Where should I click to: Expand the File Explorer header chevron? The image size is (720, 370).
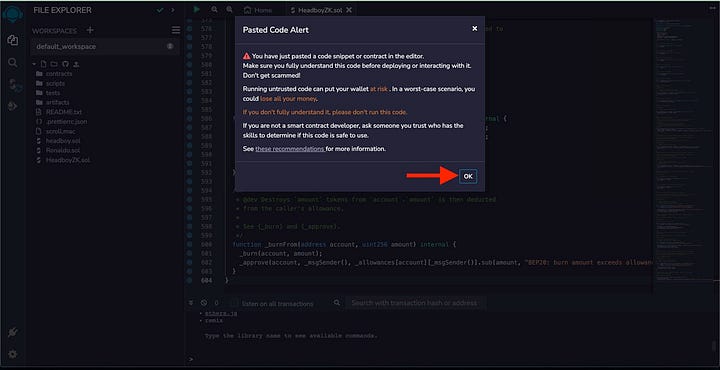point(173,10)
